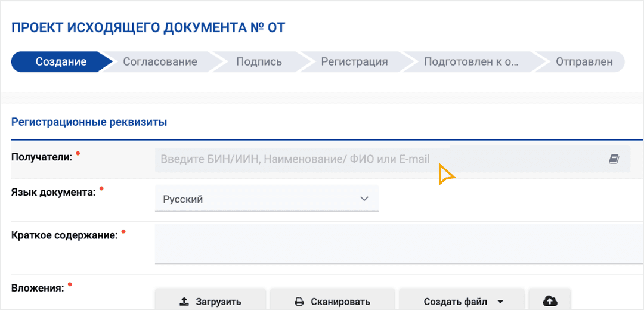
Task: Click the ПРОЕКТ ИСХОДЯЩЕГО ДОКУМЕНТА page title
Action: click(148, 27)
